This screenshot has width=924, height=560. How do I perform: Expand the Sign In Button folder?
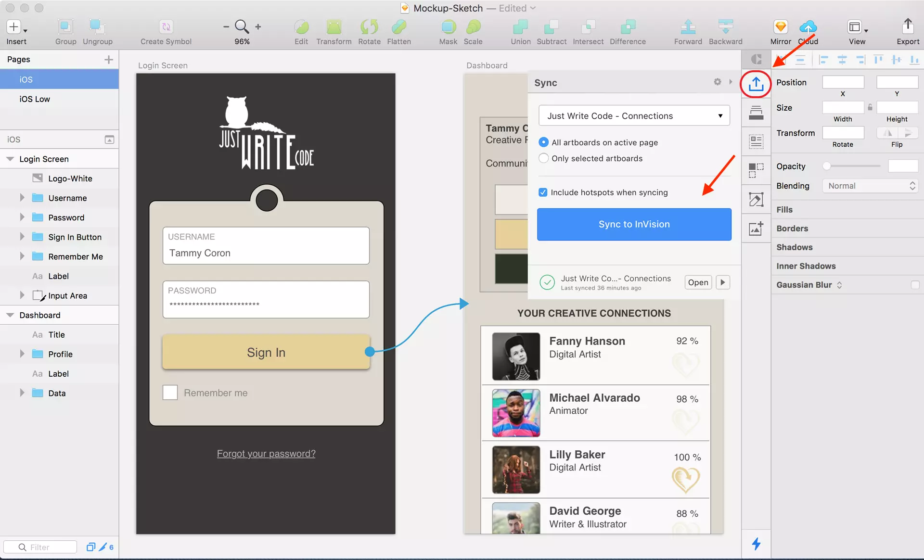tap(22, 237)
